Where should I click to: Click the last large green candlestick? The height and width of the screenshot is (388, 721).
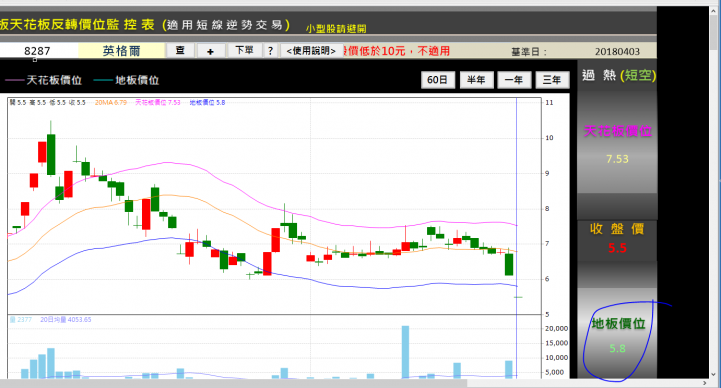pyautogui.click(x=509, y=264)
